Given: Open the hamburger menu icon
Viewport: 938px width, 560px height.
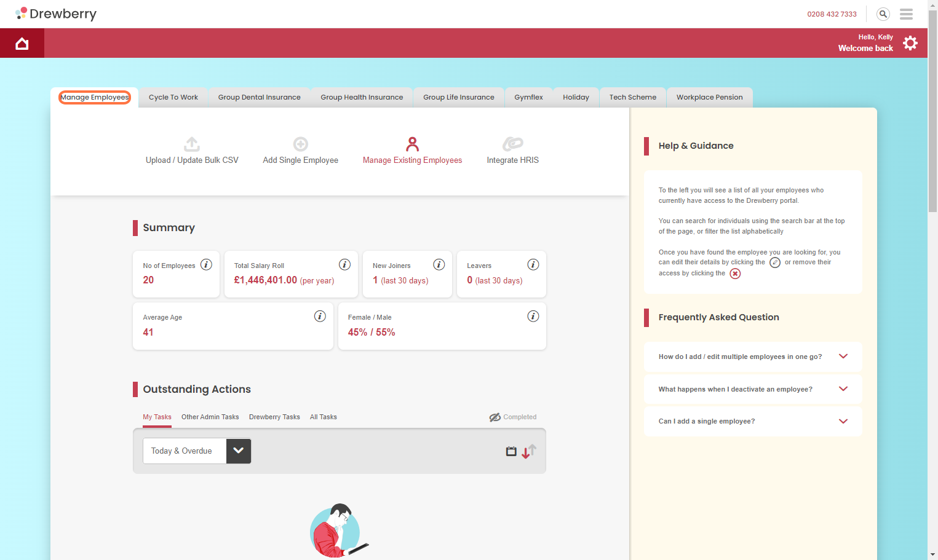Looking at the screenshot, I should [906, 14].
